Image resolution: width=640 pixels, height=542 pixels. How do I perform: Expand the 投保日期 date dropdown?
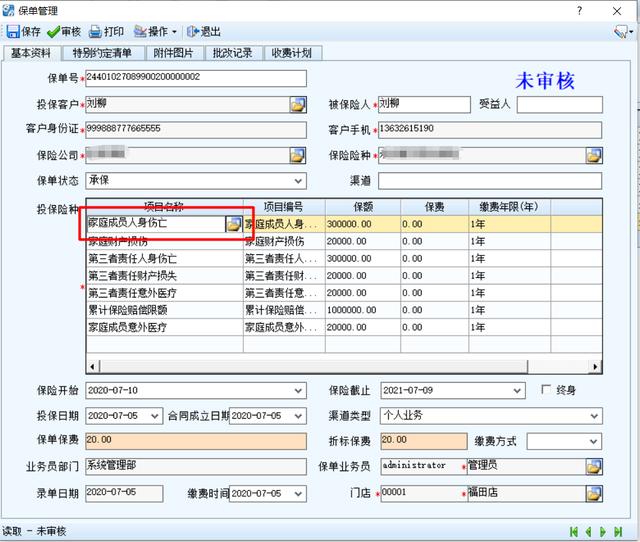(x=155, y=416)
